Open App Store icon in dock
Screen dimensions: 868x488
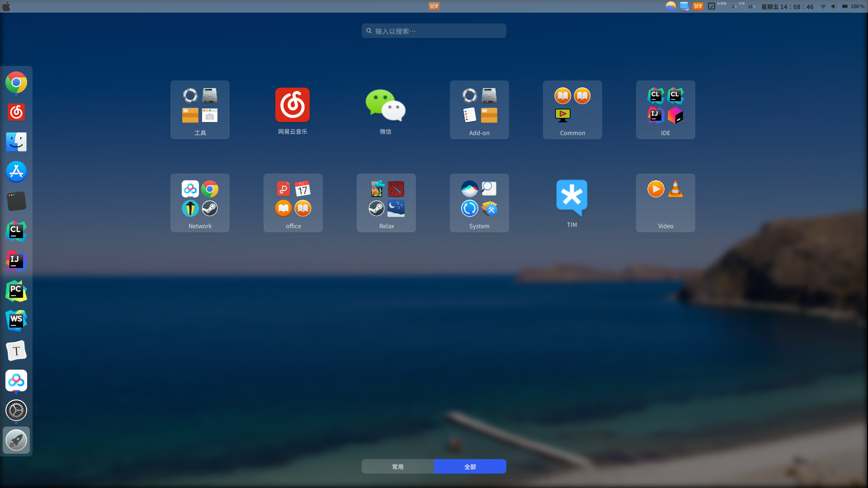(16, 172)
